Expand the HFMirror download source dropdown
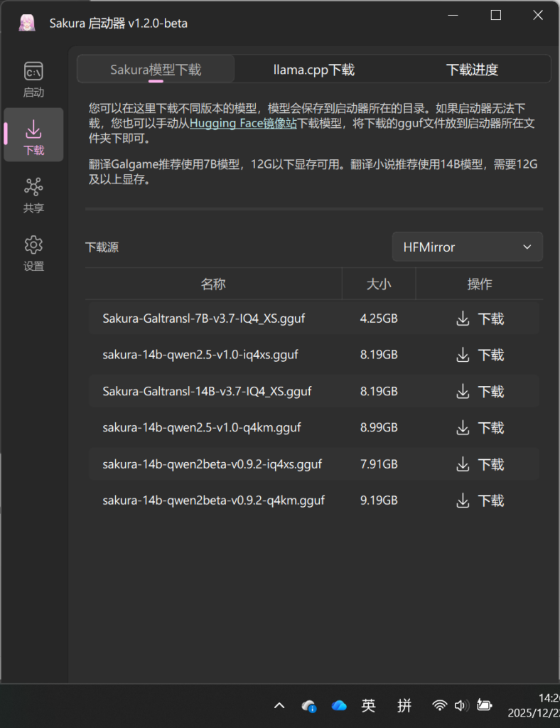This screenshot has width=560, height=728. tap(468, 247)
